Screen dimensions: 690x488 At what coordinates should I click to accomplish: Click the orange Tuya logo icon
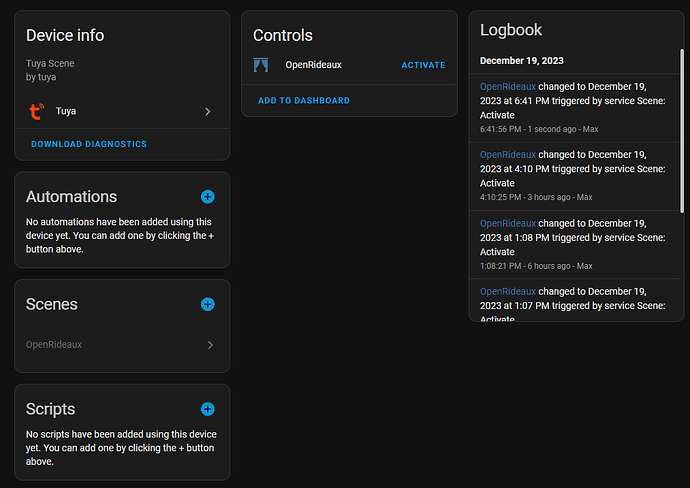point(37,112)
